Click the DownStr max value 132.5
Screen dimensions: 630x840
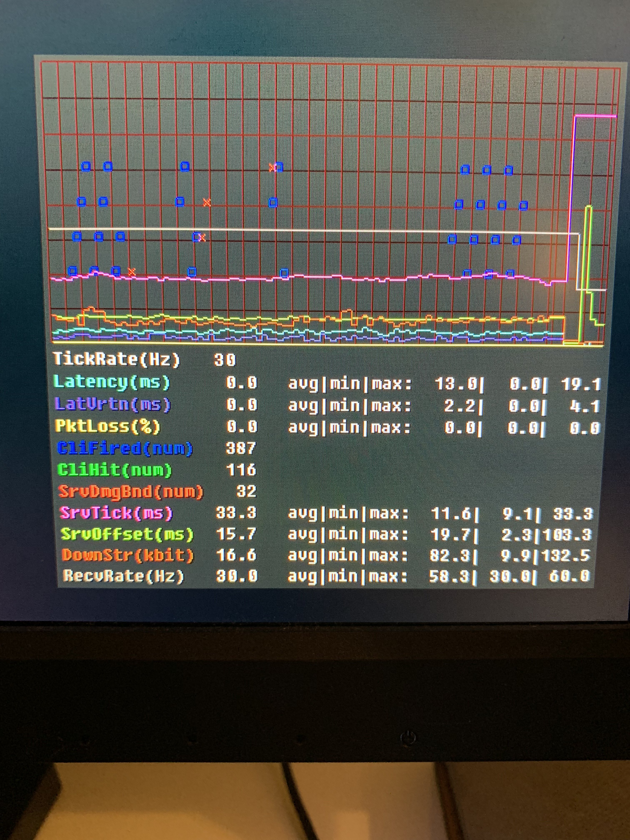[x=566, y=556]
